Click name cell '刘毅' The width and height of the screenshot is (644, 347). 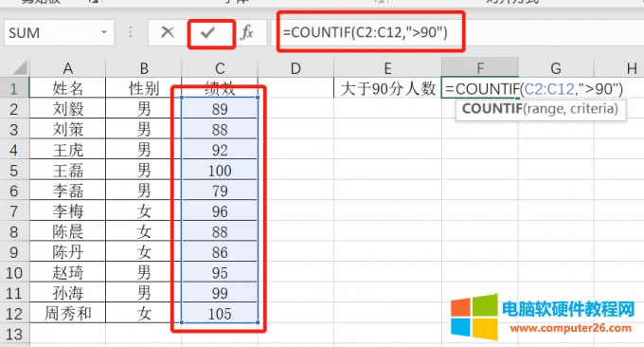[x=68, y=109]
